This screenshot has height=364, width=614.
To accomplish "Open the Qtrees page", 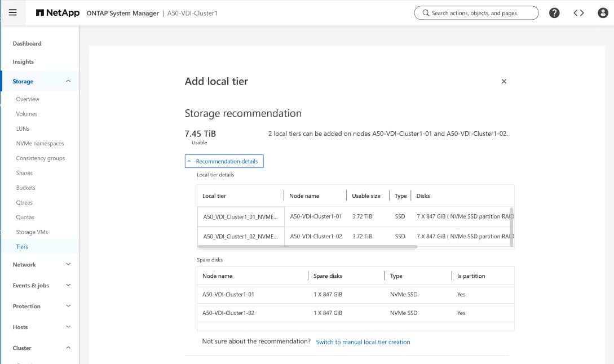I will point(24,202).
